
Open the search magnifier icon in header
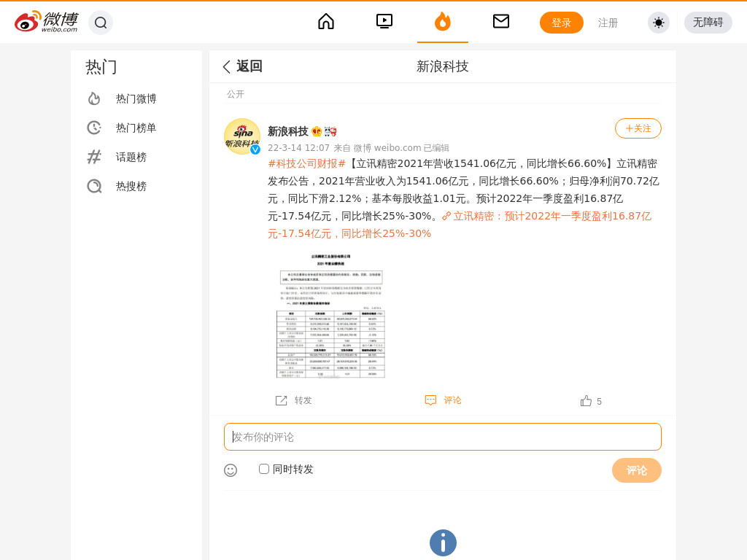pyautogui.click(x=101, y=23)
